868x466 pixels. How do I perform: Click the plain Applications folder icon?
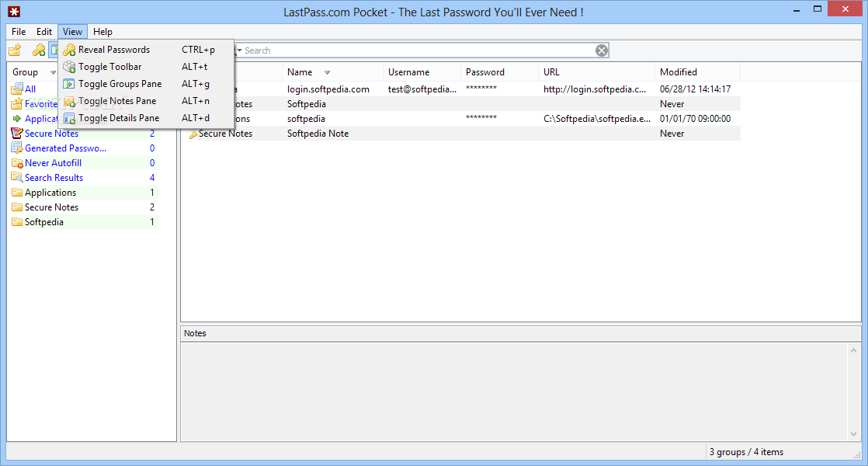17,193
